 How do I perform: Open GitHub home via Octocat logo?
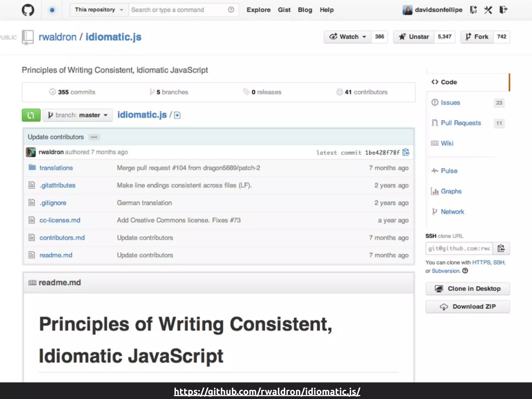tap(28, 10)
